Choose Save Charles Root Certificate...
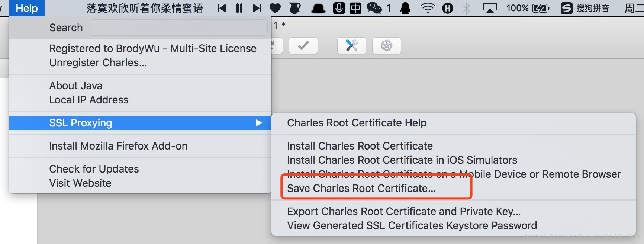Viewport: 644px width, 244px height. coord(454,188)
